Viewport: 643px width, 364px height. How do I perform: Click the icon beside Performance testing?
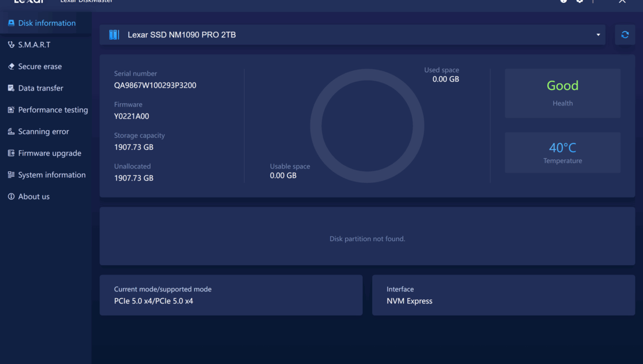[11, 110]
